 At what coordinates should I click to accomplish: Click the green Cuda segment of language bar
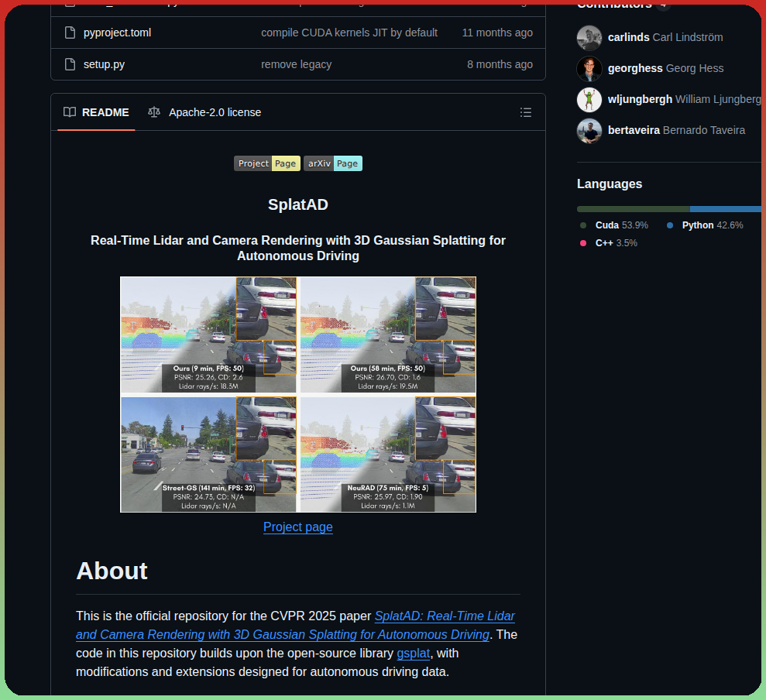click(633, 209)
